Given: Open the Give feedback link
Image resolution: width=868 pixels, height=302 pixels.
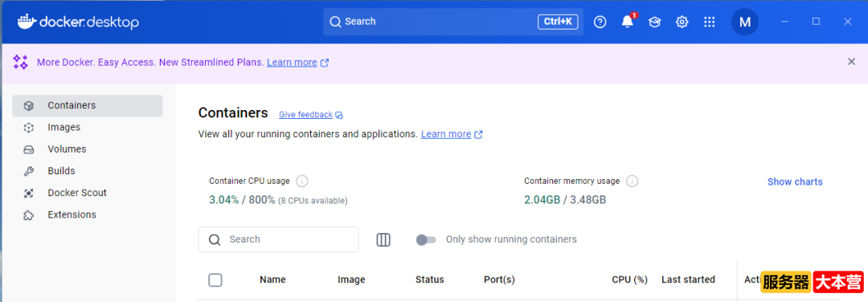Looking at the screenshot, I should 305,115.
